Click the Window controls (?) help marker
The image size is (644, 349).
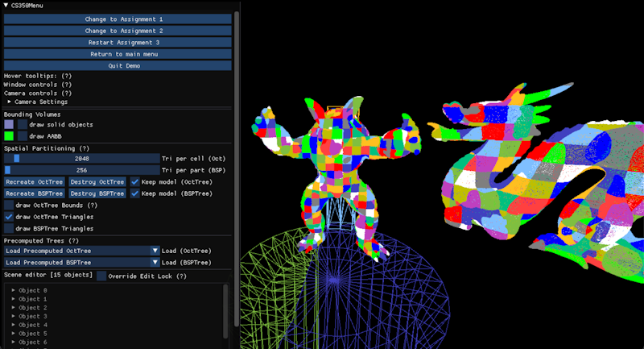[66, 85]
